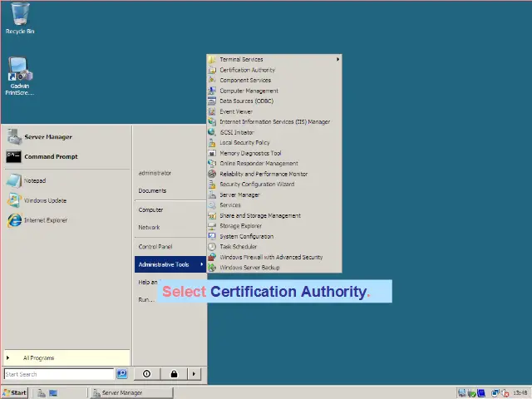
Task: Select Terminal Services menu entry
Action: 274,59
